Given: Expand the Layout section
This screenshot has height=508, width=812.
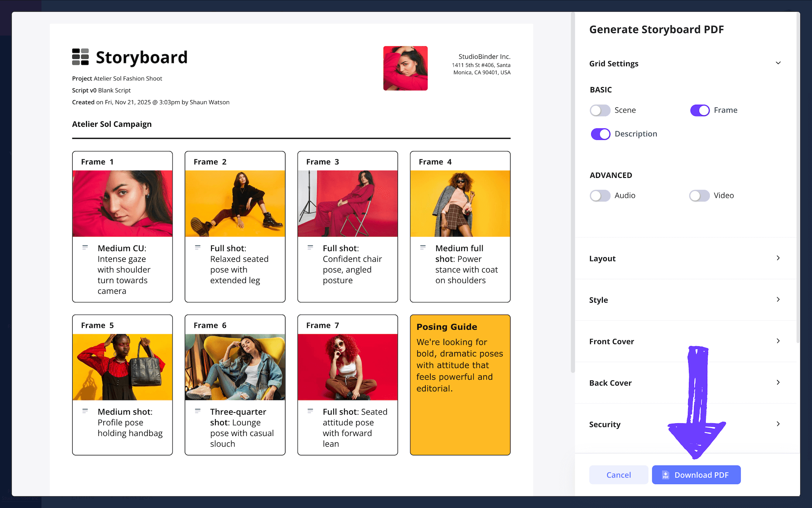Looking at the screenshot, I should (778, 258).
